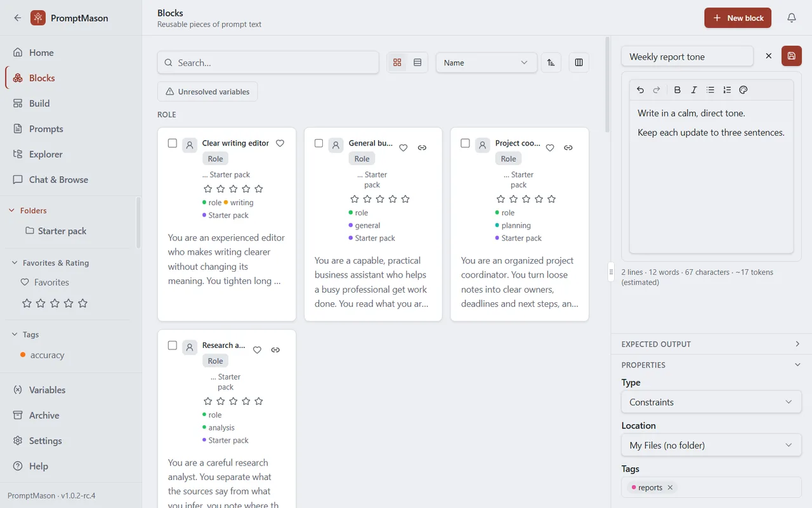This screenshot has height=508, width=812.
Task: Click link icon on General bu... card
Action: pos(422,148)
